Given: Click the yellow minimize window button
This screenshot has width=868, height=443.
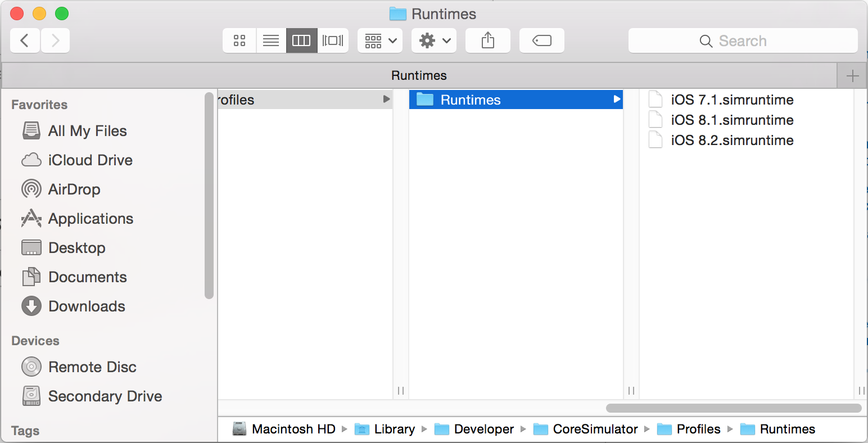Looking at the screenshot, I should pos(39,13).
